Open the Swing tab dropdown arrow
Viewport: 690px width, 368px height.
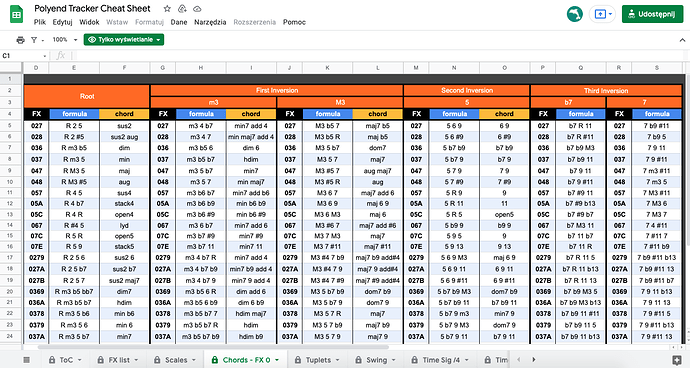click(x=393, y=360)
